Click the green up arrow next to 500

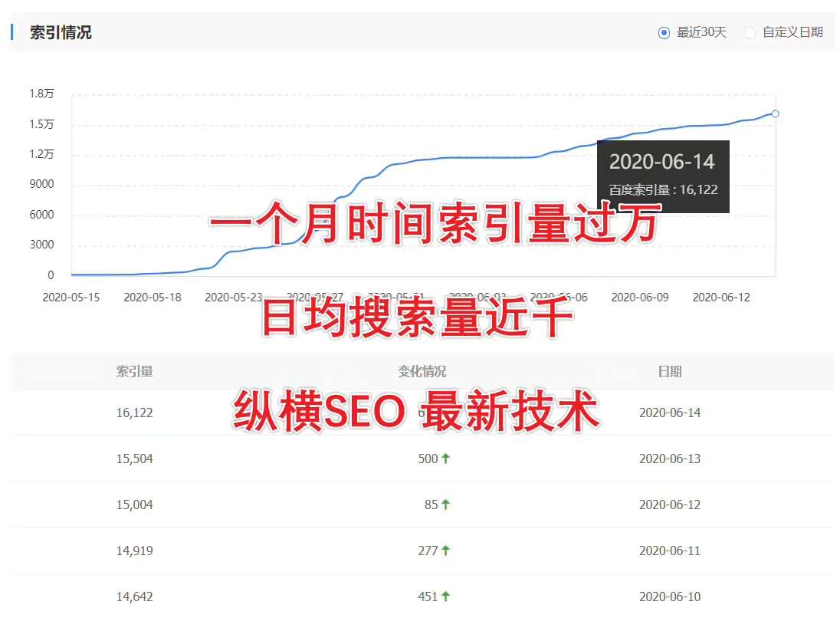pos(446,458)
